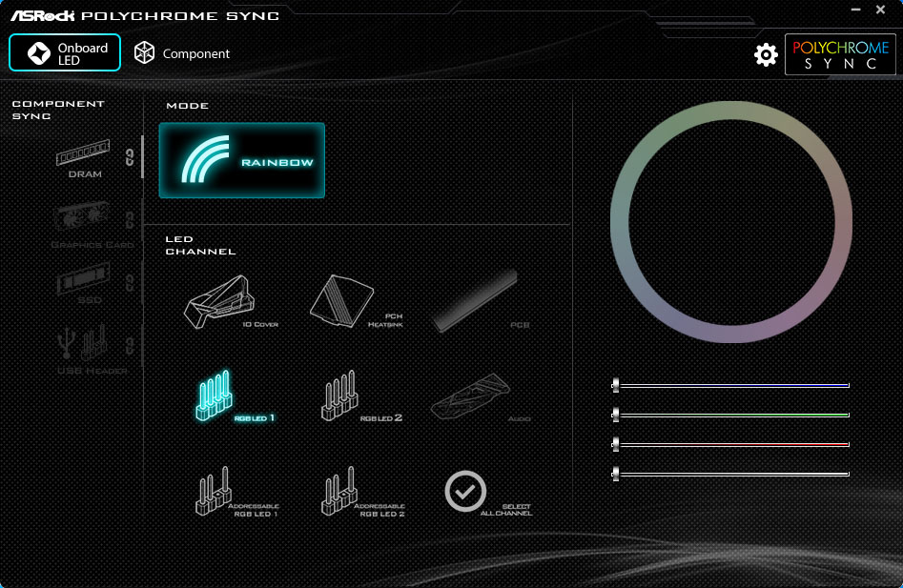Toggle the USB Header sync link
The image size is (903, 588).
130,346
